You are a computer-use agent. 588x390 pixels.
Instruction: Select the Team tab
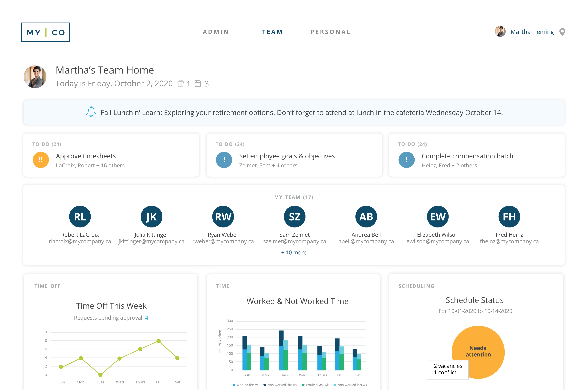point(272,32)
